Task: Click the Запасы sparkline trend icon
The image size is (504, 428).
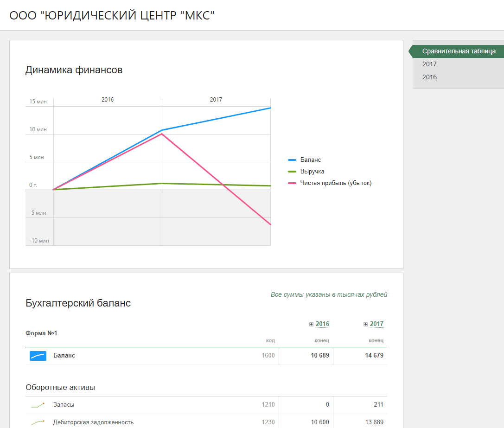Action: pyautogui.click(x=38, y=405)
